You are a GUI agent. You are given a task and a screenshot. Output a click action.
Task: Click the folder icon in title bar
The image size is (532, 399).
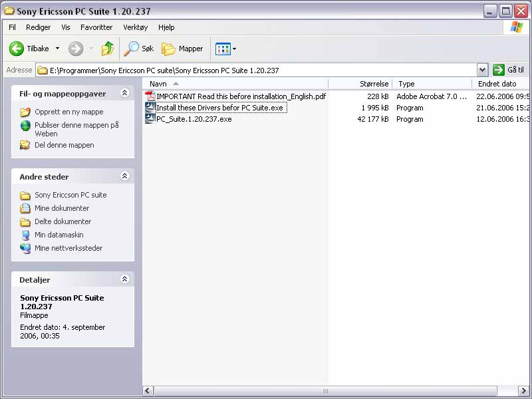click(x=9, y=11)
